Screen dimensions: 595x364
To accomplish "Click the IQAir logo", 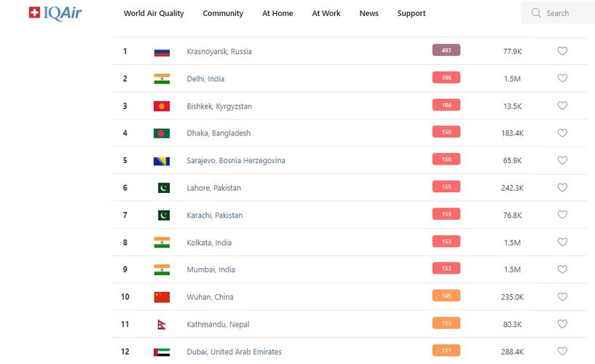I will click(x=55, y=13).
